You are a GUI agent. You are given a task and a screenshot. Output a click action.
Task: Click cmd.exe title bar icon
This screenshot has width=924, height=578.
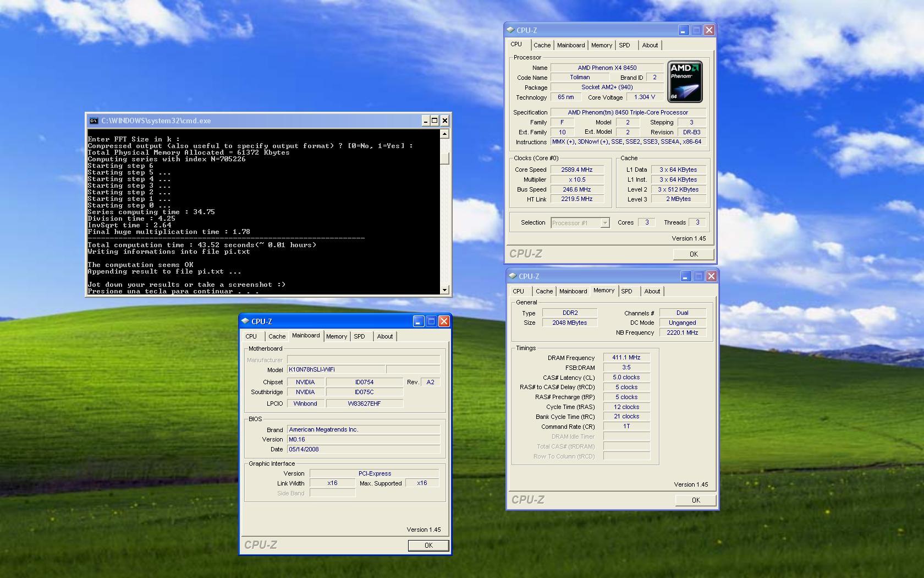[94, 121]
